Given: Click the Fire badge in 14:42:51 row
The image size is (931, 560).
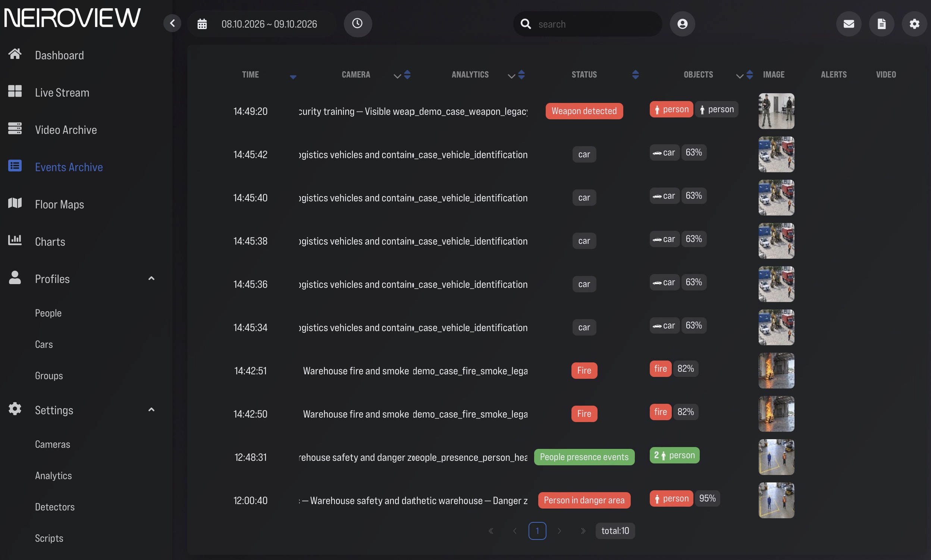Looking at the screenshot, I should click(x=584, y=371).
